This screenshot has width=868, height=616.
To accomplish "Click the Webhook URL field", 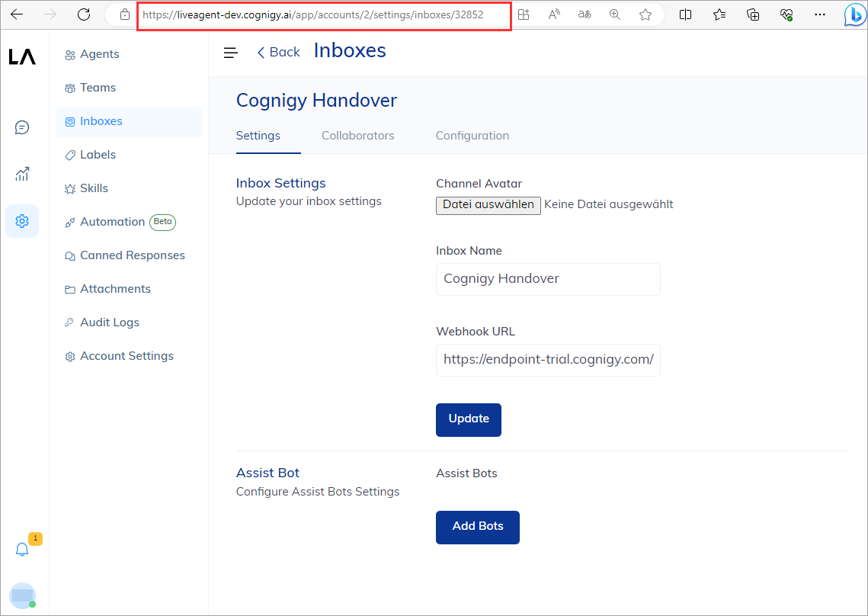I will 548,360.
